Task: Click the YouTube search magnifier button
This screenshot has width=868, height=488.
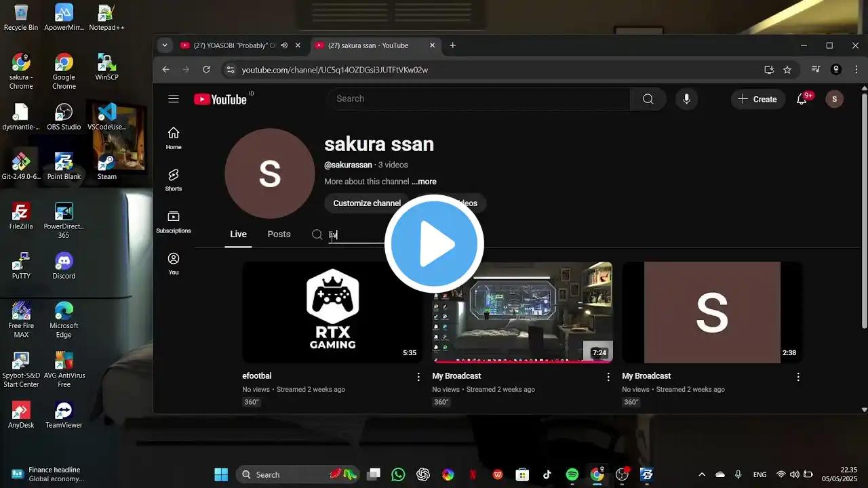Action: (648, 99)
